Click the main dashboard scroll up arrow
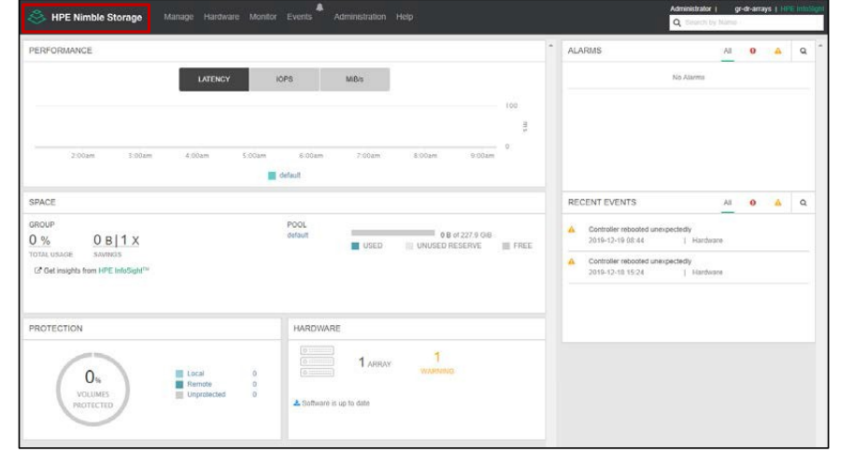This screenshot has width=868, height=452. 551,46
